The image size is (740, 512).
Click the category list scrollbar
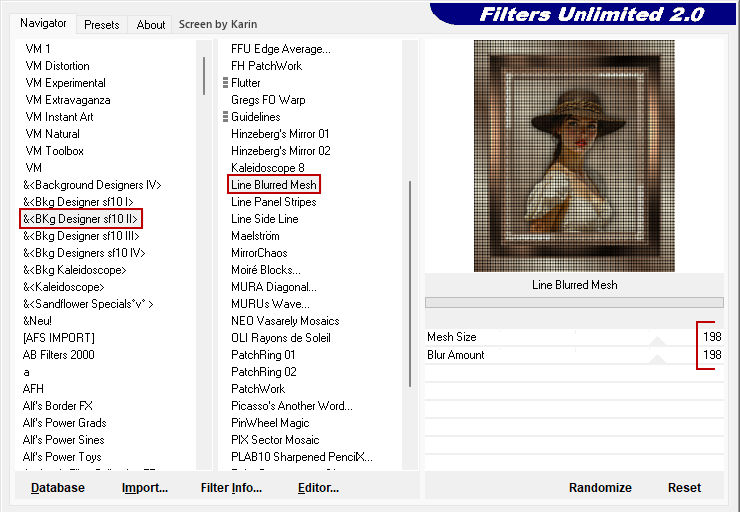coord(204,75)
